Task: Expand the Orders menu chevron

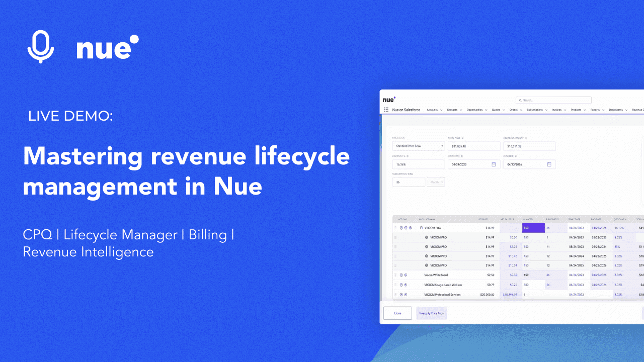Action: [x=521, y=110]
